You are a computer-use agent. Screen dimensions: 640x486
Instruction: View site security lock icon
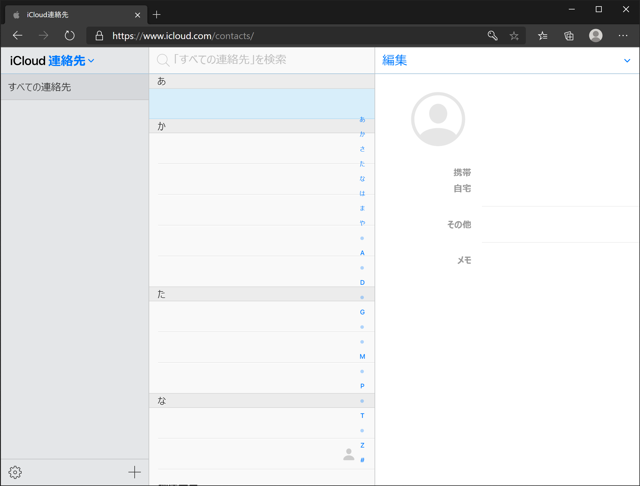(x=99, y=36)
